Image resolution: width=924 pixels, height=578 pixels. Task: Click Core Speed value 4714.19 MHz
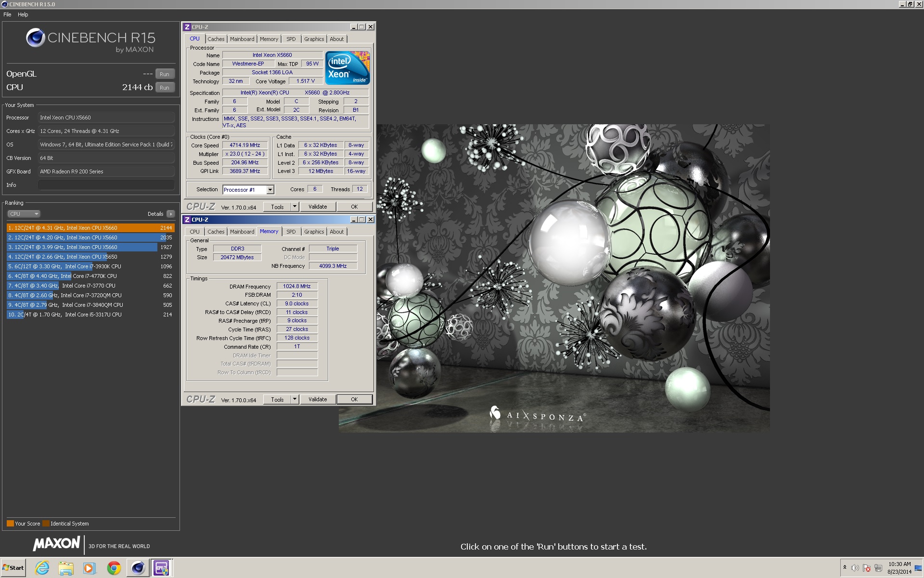tap(244, 145)
